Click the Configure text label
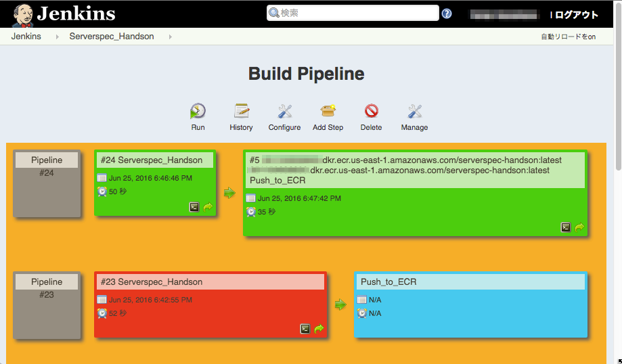Viewport: 622px width, 364px height. tap(284, 127)
